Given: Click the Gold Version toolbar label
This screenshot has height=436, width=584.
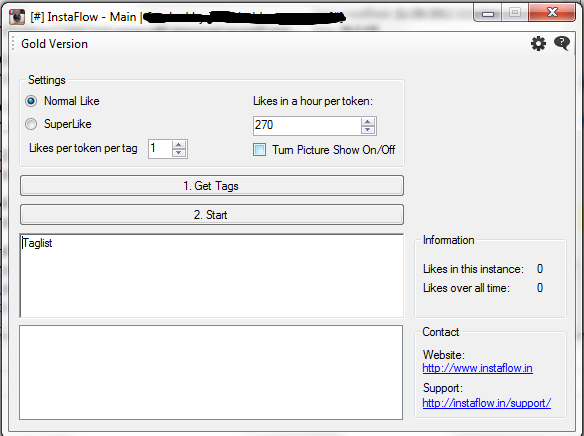Looking at the screenshot, I should 54,44.
